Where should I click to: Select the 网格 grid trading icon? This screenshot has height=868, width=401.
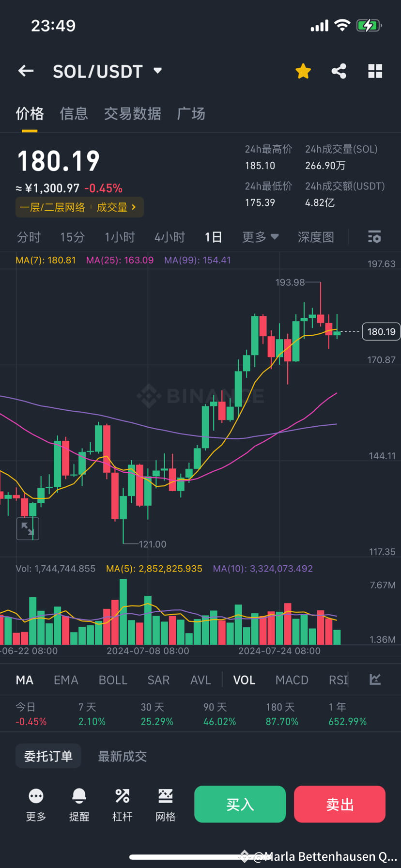165,804
